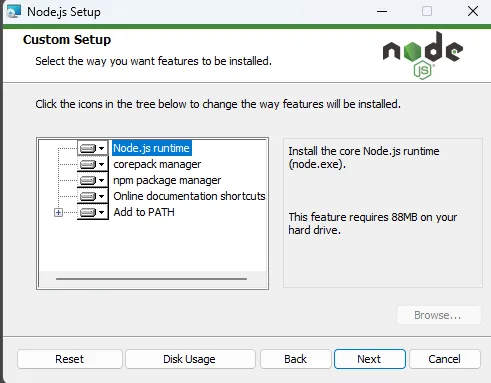Click the disabled Browse... button

(439, 315)
